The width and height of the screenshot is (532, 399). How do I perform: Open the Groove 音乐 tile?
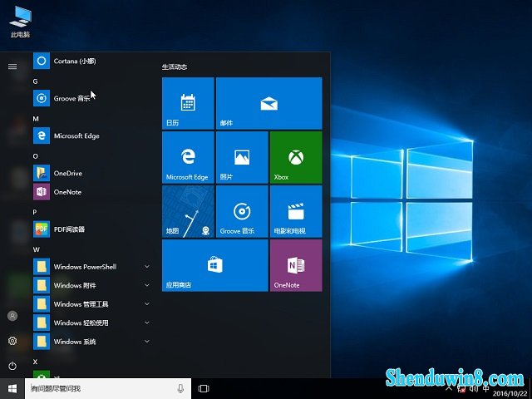point(242,211)
